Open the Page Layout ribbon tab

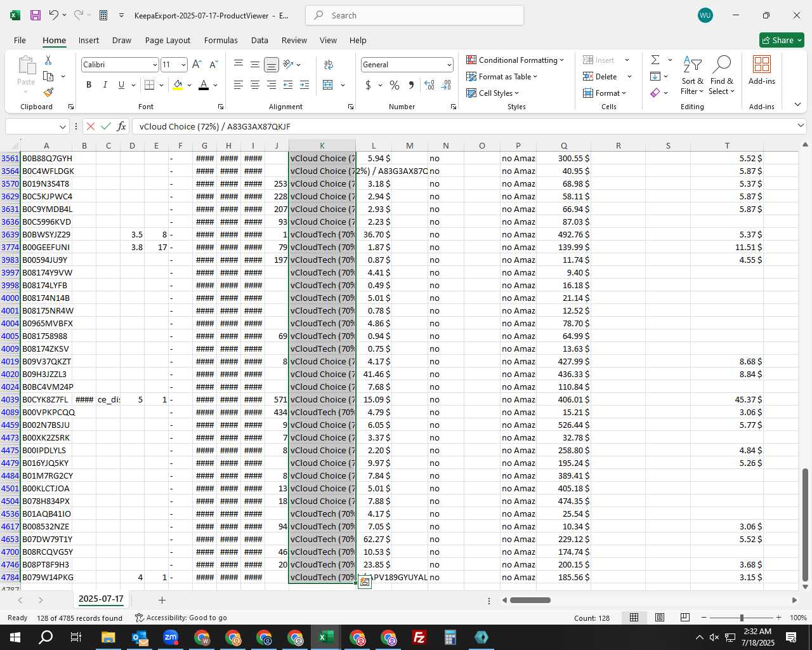(167, 40)
